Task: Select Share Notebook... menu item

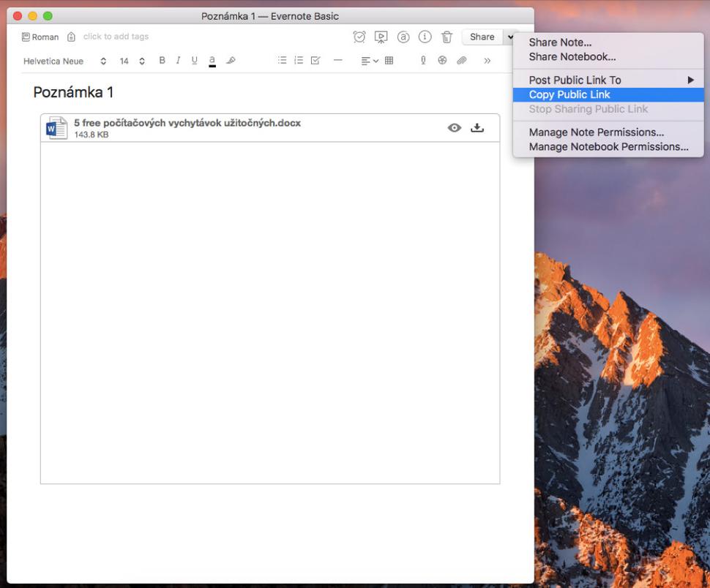Action: click(608, 57)
